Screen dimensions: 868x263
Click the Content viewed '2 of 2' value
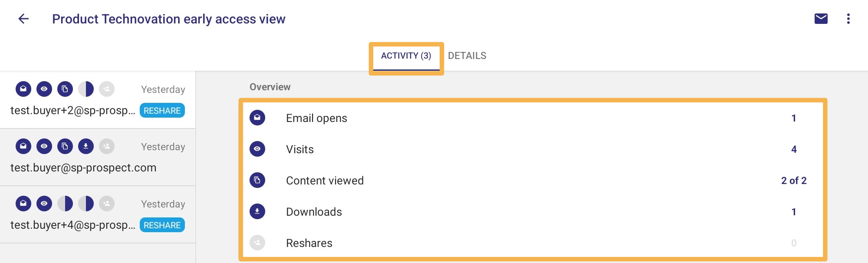794,181
